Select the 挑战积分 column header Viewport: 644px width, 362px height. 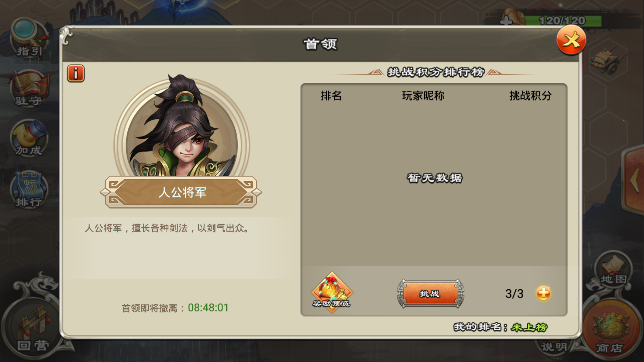[x=530, y=96]
